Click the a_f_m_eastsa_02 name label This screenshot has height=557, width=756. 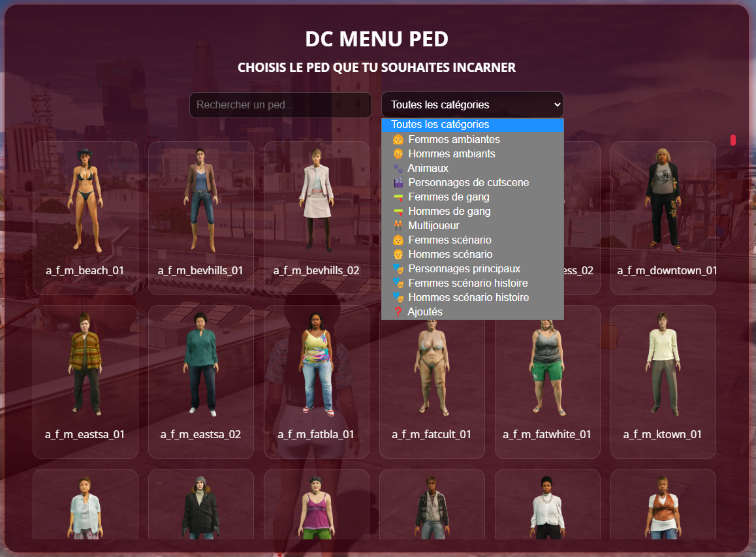coord(200,434)
